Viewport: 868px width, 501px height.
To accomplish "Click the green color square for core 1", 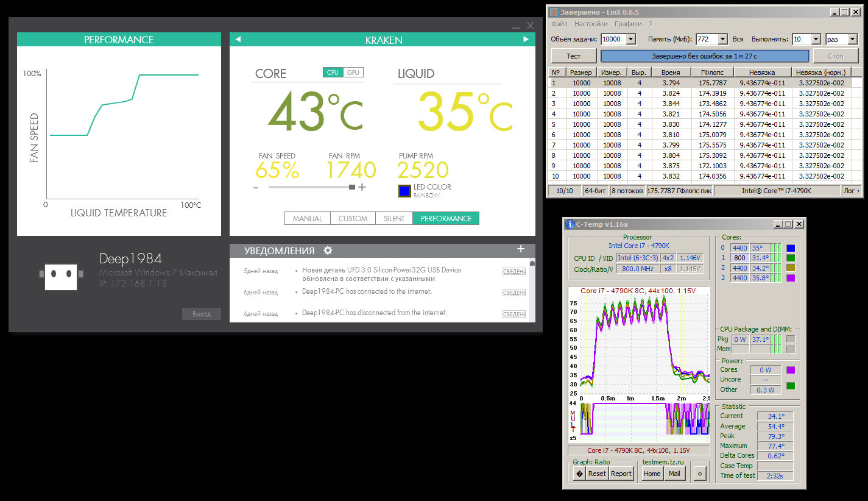I will point(791,258).
